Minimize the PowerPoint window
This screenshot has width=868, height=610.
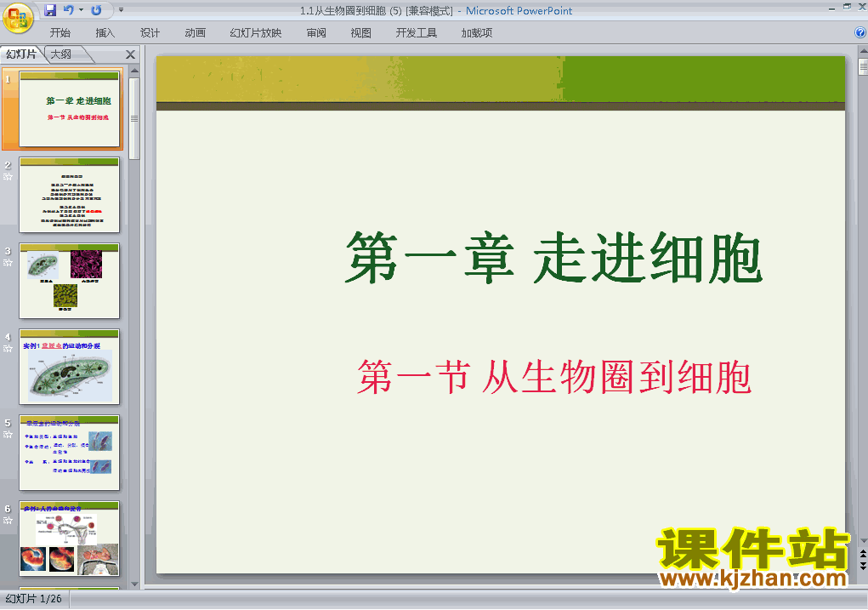click(x=831, y=8)
